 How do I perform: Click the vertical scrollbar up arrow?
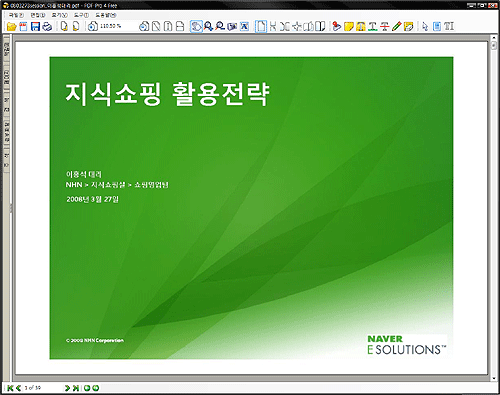click(494, 38)
